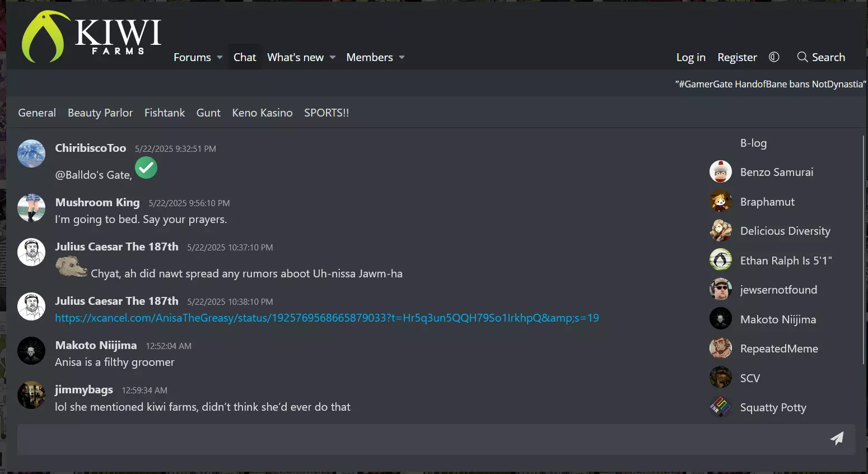Switch to Beauty Parlor chat room
The width and height of the screenshot is (868, 474).
[100, 113]
